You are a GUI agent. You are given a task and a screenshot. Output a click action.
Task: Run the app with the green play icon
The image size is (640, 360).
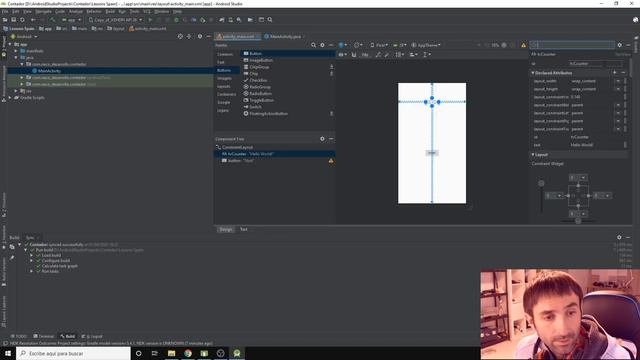pyautogui.click(x=150, y=20)
